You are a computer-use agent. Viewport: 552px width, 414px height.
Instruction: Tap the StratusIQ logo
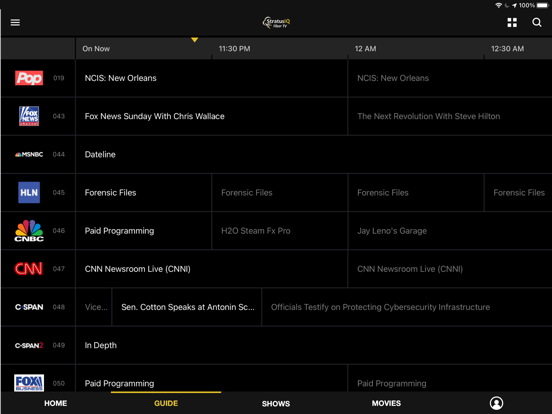276,23
